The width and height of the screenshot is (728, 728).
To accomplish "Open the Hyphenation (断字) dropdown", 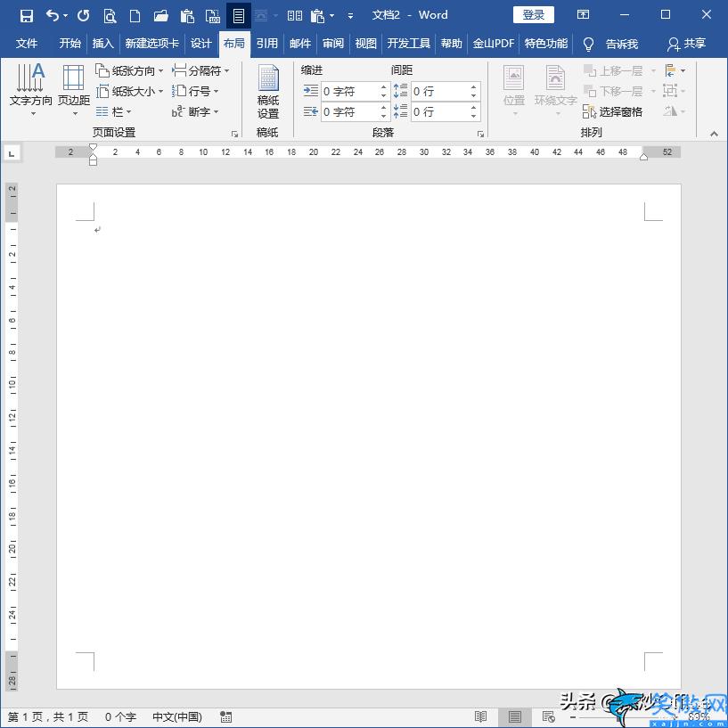I will (195, 111).
